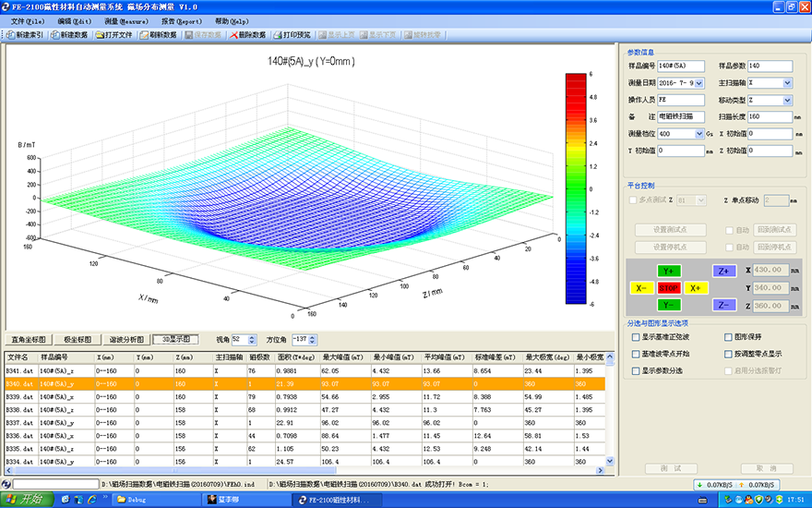The width and height of the screenshot is (812, 508).
Task: Select the 3D显示图 view button
Action: point(176,339)
